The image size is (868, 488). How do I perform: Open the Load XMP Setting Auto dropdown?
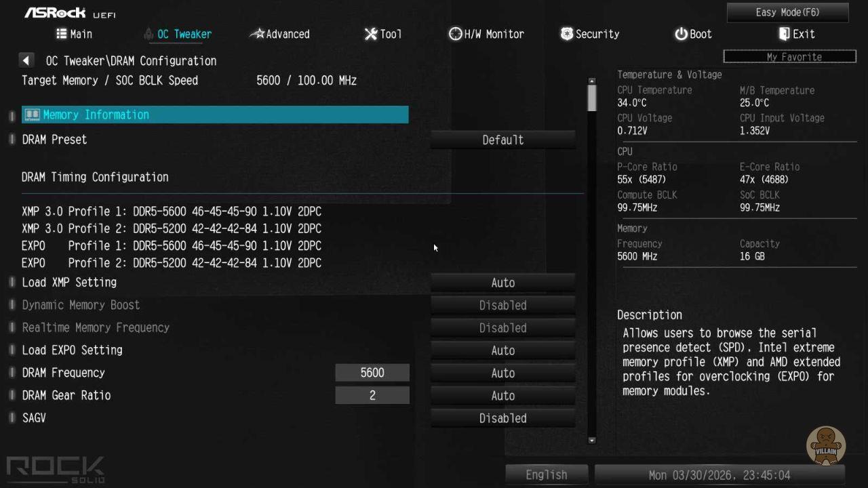pyautogui.click(x=502, y=283)
